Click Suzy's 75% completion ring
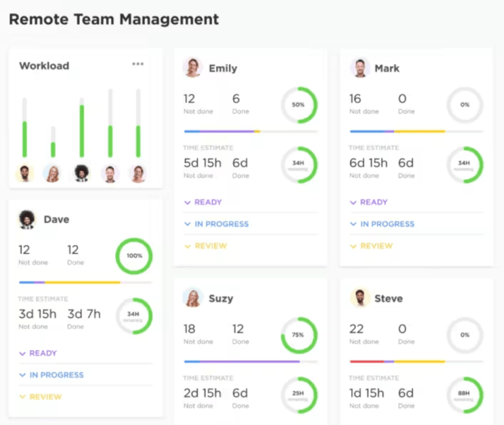This screenshot has height=425, width=504. [x=299, y=335]
